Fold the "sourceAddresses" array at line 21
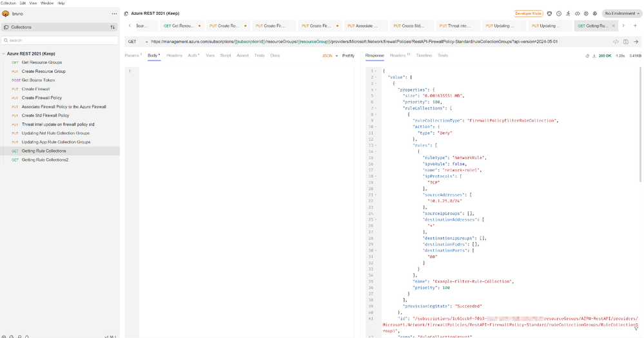 (376, 195)
